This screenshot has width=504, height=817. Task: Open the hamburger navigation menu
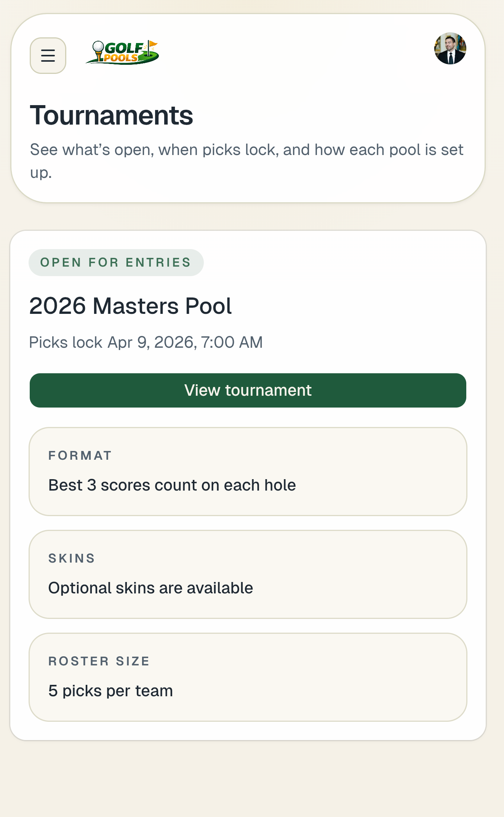[48, 55]
